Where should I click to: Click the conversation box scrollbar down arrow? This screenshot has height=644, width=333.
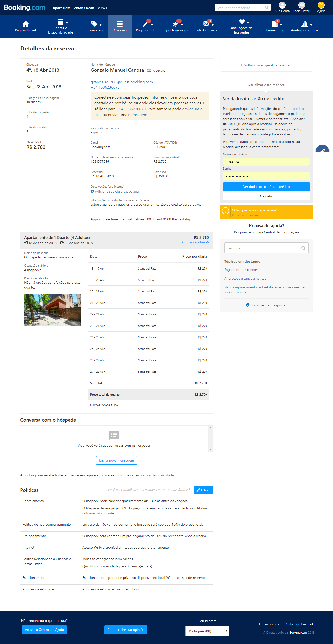[211, 450]
